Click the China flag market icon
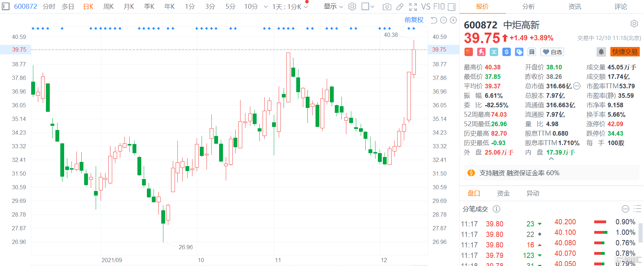644x266 pixels. pos(469,52)
